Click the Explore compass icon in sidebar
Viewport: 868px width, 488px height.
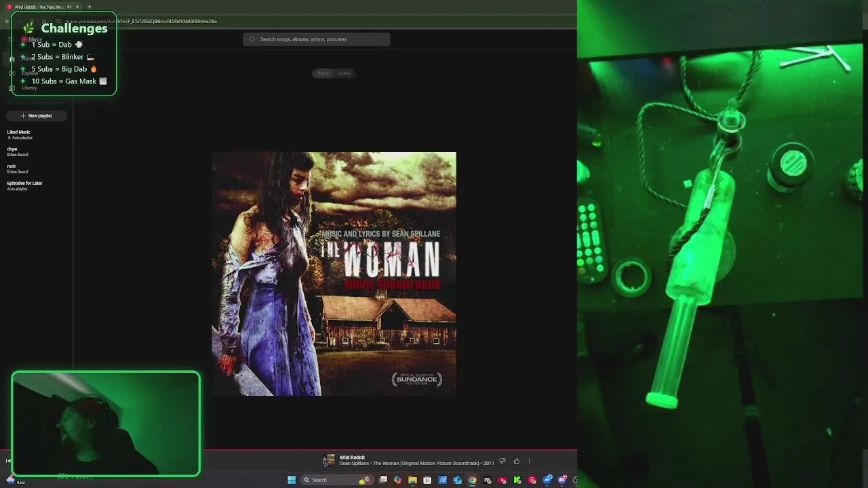tap(12, 73)
